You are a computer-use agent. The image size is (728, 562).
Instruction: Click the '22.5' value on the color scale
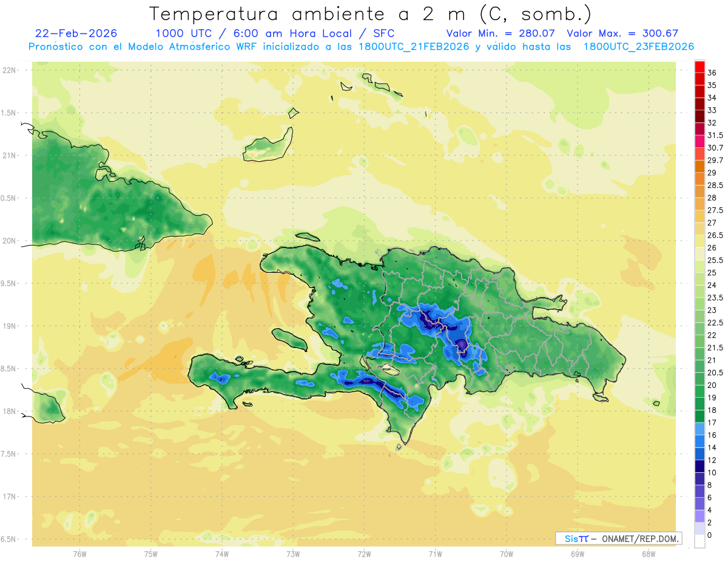tap(715, 323)
